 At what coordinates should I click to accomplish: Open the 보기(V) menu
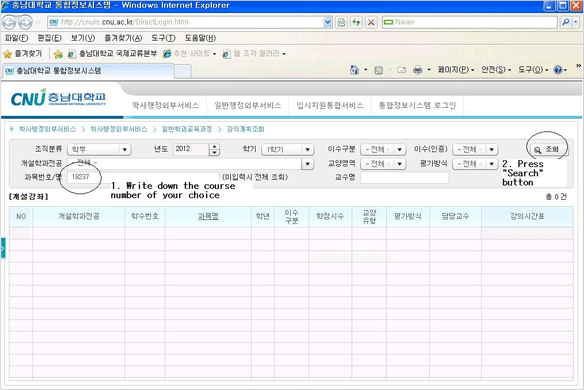coord(83,38)
